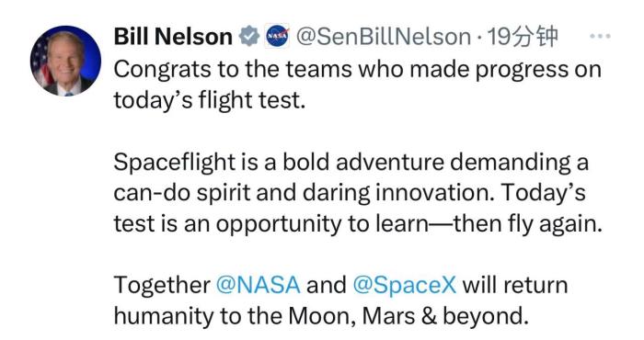Open the @SpaceX mention link
The image size is (644, 340).
(405, 284)
